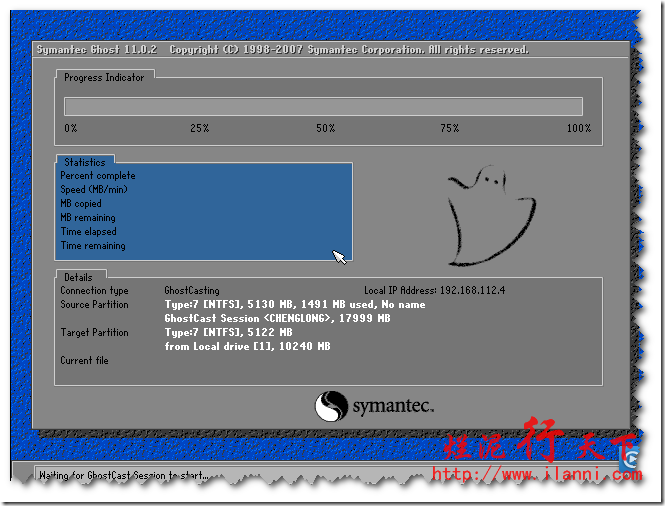The height and width of the screenshot is (506, 665).
Task: Click the 100% progress label
Action: 579,128
